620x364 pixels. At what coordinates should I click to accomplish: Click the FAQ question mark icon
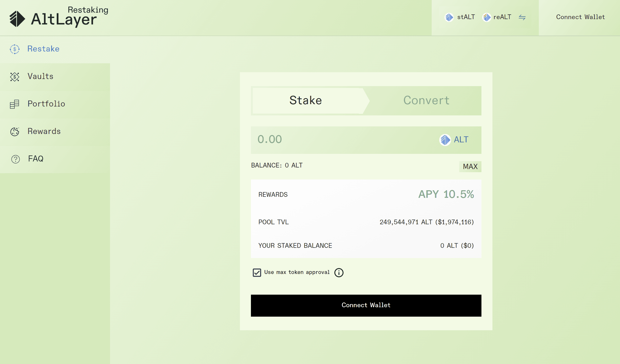(x=15, y=159)
